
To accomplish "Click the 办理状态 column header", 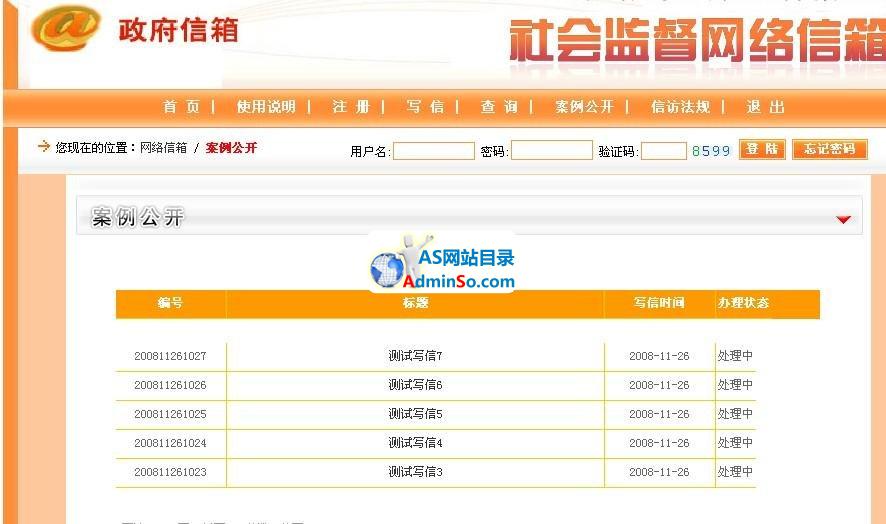I will 744,303.
